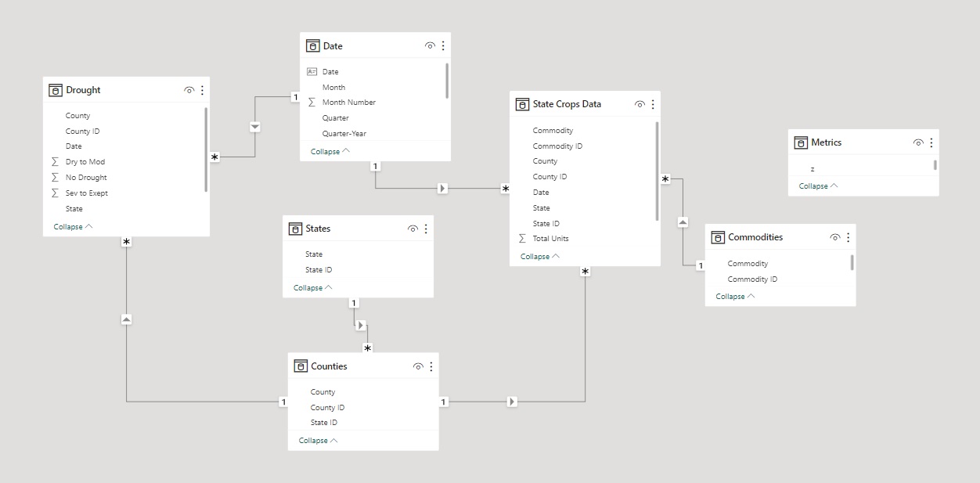Click the Counties table header title
The height and width of the screenshot is (483, 980).
329,366
